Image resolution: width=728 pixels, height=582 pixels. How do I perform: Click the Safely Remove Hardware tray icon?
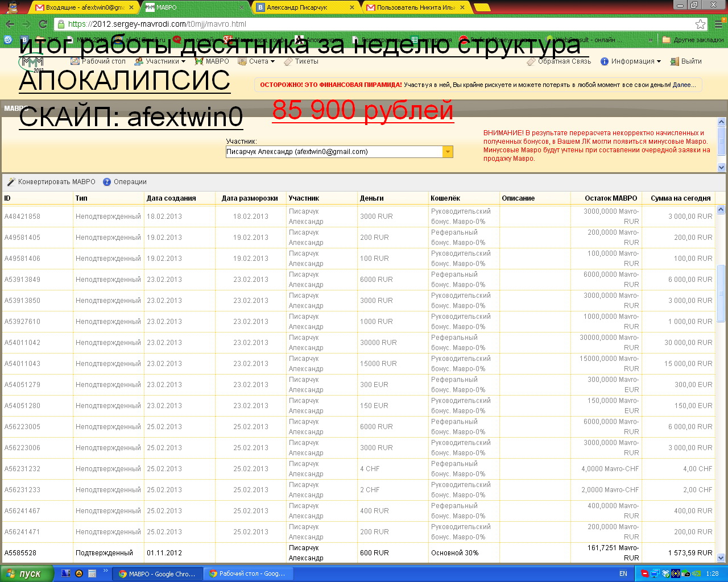tap(686, 573)
